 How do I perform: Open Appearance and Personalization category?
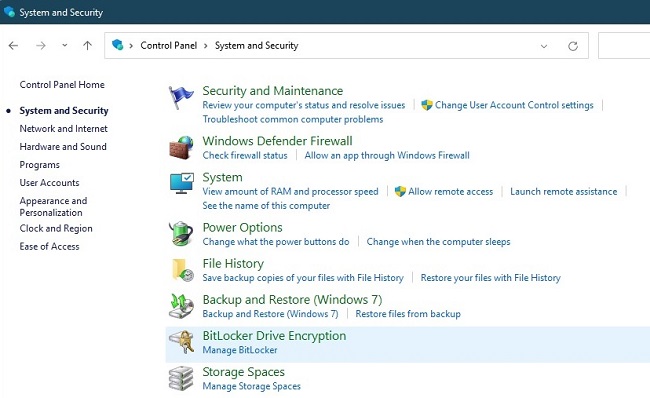click(53, 206)
